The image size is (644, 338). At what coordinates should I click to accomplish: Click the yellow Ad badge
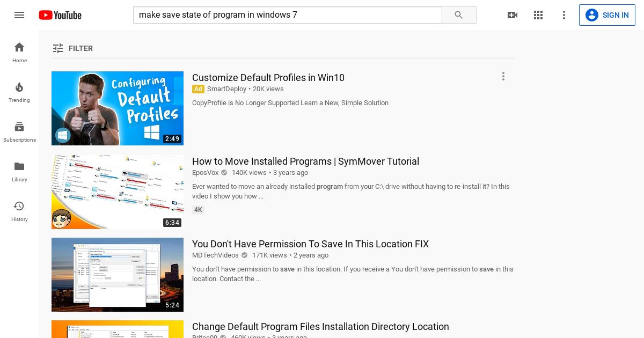tap(198, 89)
